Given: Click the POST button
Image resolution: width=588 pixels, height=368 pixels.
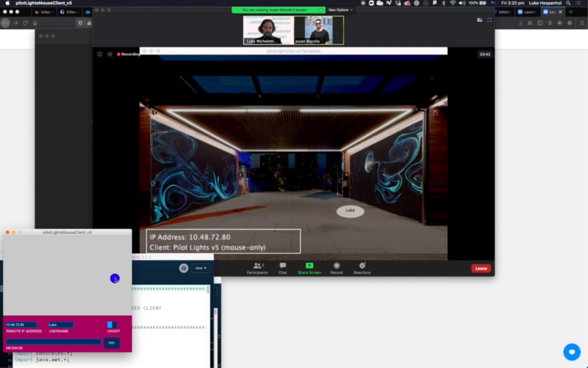Looking at the screenshot, I should 112,343.
